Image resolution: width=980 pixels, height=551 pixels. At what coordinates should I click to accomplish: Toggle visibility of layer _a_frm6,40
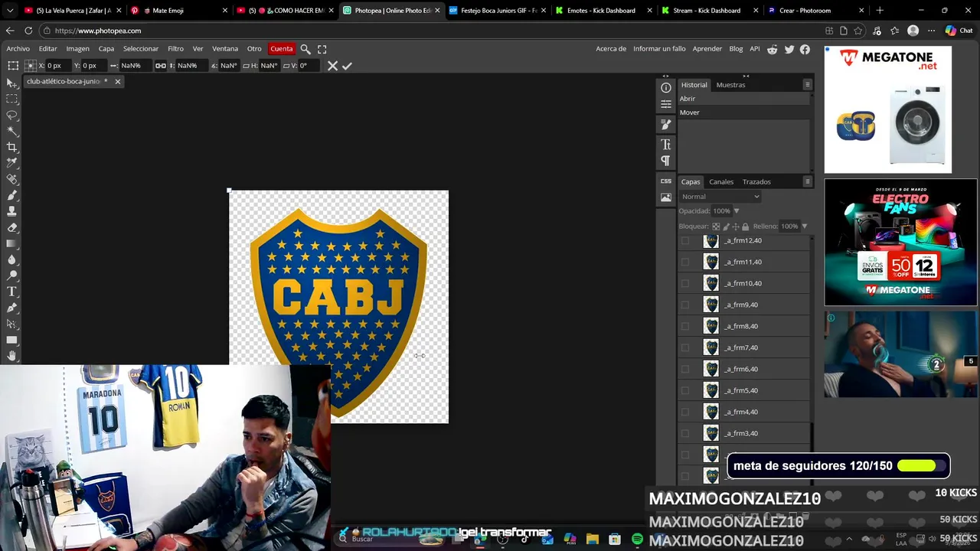pos(685,369)
